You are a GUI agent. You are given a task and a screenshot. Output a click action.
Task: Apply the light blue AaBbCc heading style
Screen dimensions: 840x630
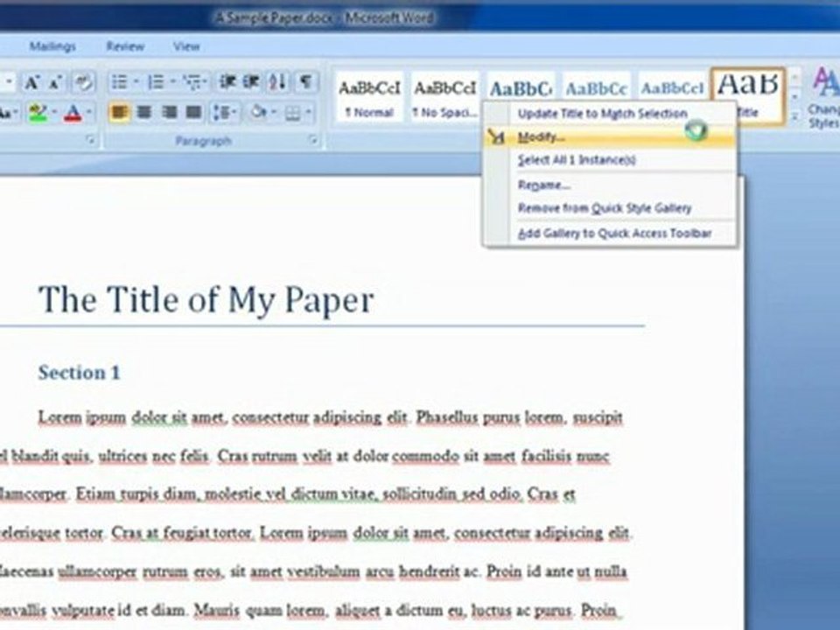pos(596,87)
